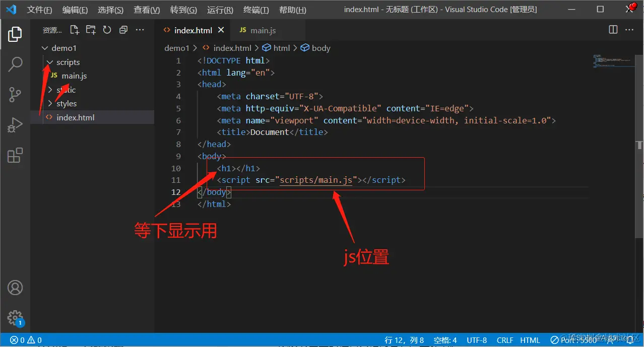Show errors and warnings in status bar
The image size is (644, 347).
[26, 340]
